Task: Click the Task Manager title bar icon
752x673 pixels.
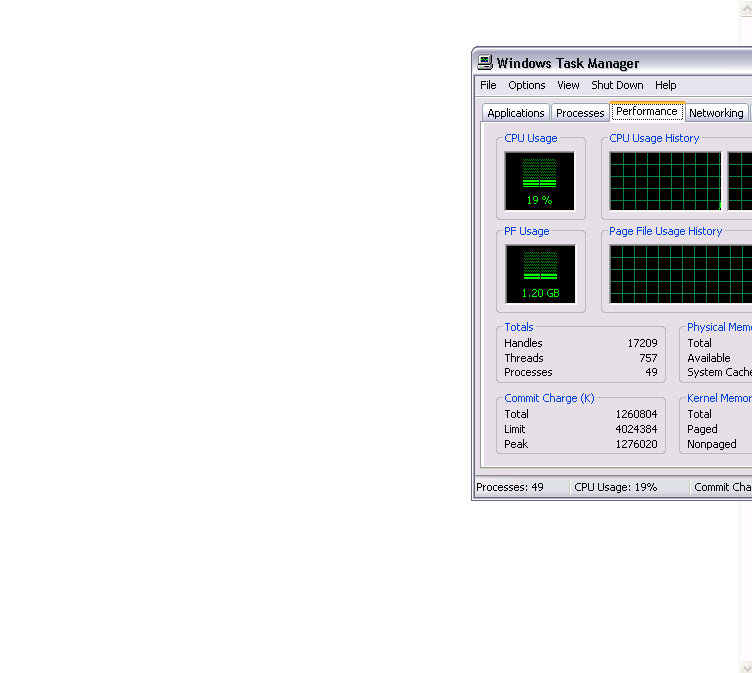Action: pos(485,62)
